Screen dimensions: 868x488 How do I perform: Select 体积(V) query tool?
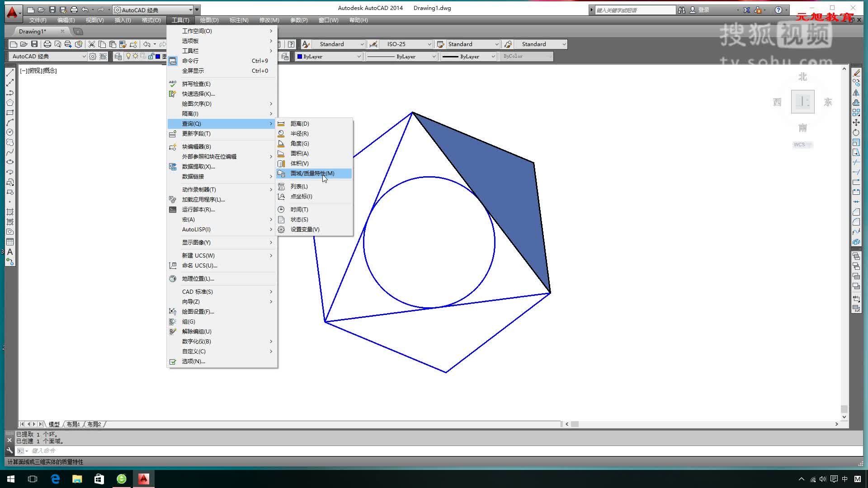point(300,163)
